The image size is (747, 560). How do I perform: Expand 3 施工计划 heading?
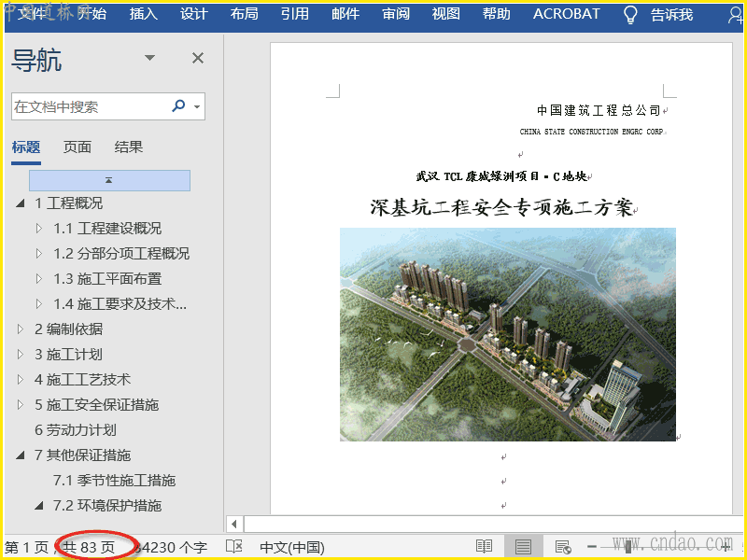(x=20, y=355)
